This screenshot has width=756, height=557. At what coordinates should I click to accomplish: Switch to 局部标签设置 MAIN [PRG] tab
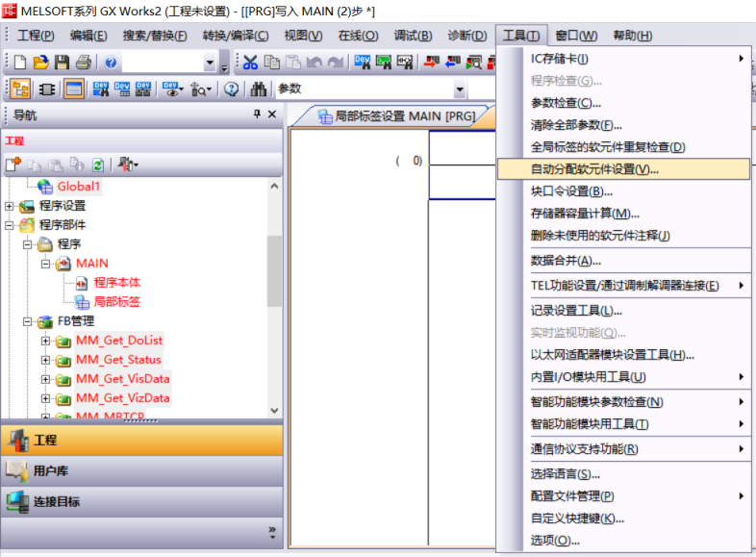(x=396, y=116)
